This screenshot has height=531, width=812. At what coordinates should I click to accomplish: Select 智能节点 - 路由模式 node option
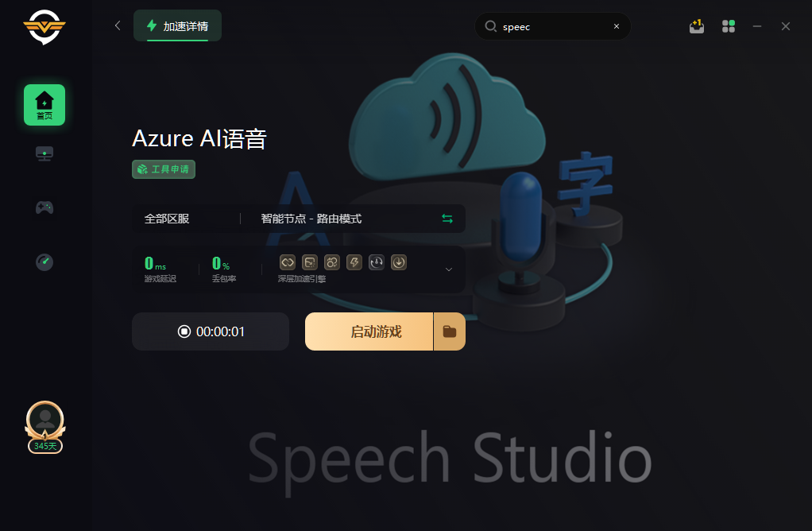coord(311,219)
